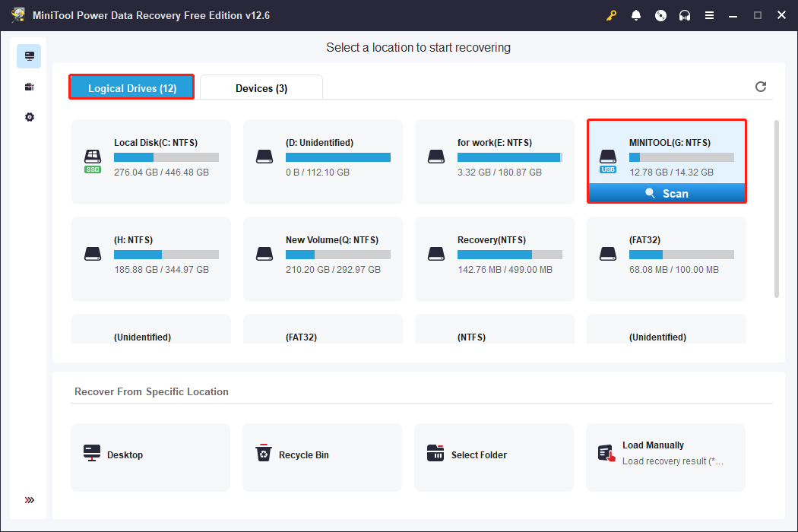Open the MiniTool application logo menu
This screenshot has width=798, height=532.
click(17, 15)
